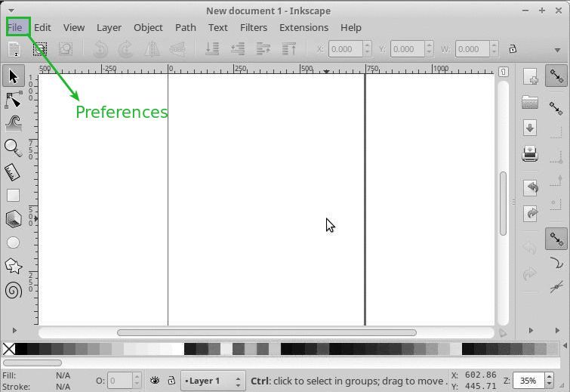Image resolution: width=570 pixels, height=392 pixels.
Task: Choose the Tweak objects tool
Action: pos(14,124)
